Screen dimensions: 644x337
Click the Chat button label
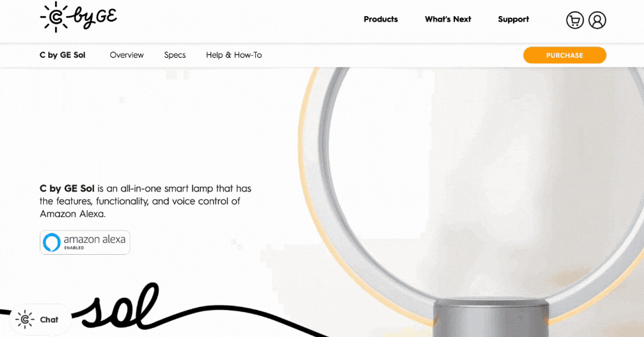(x=49, y=320)
